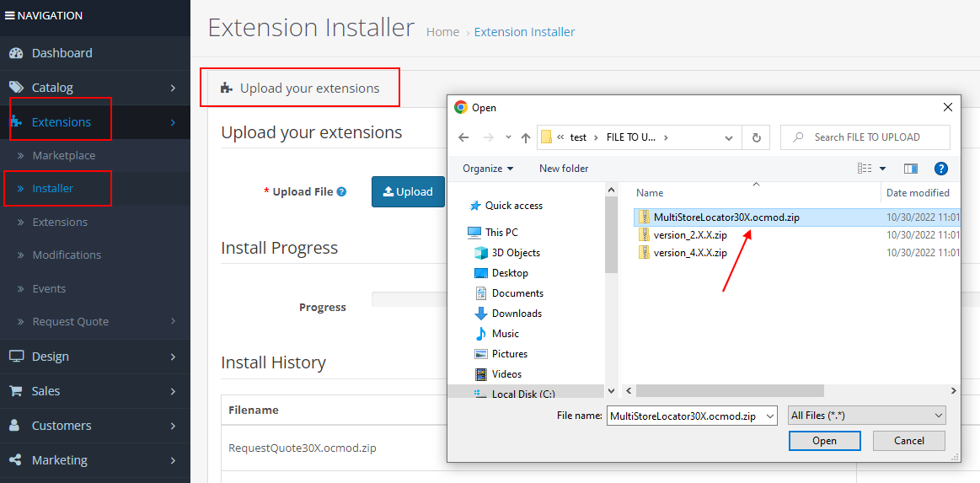Click the Catalog tag icon

16,88
